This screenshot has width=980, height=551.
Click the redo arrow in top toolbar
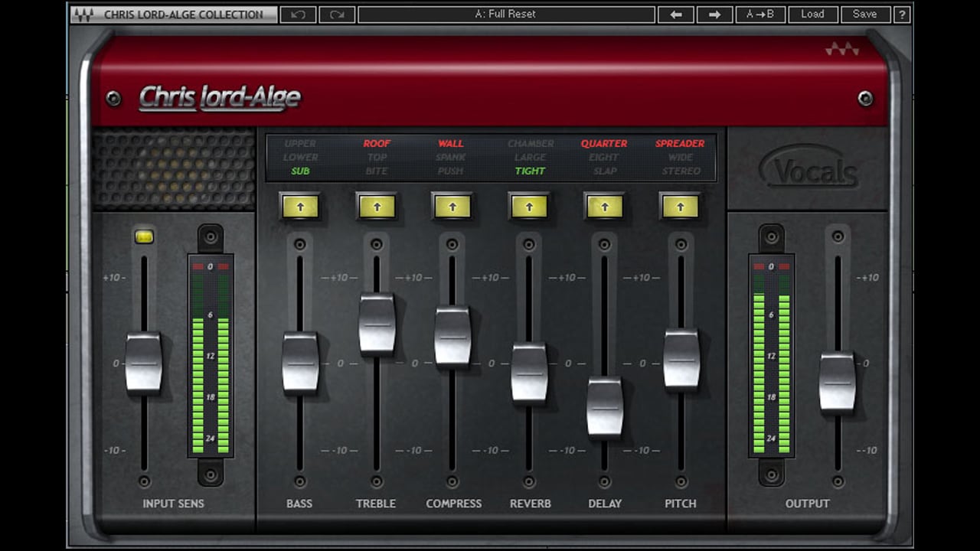click(x=336, y=14)
